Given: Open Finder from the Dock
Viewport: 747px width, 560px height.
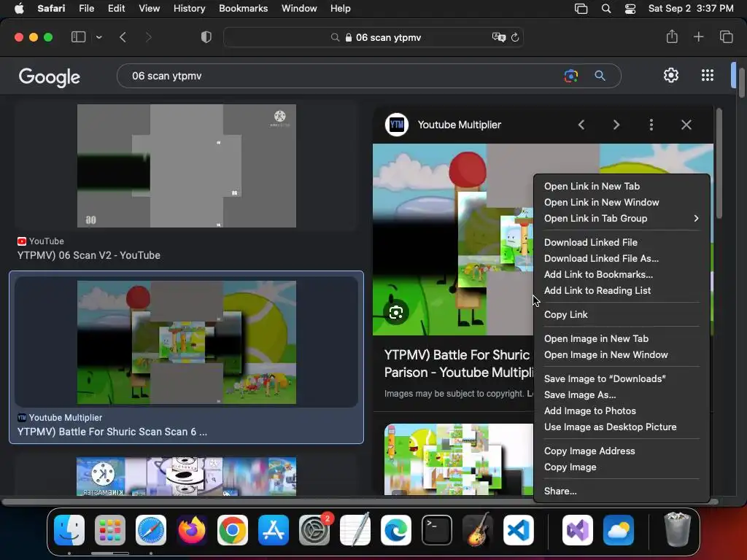Looking at the screenshot, I should coord(69,530).
